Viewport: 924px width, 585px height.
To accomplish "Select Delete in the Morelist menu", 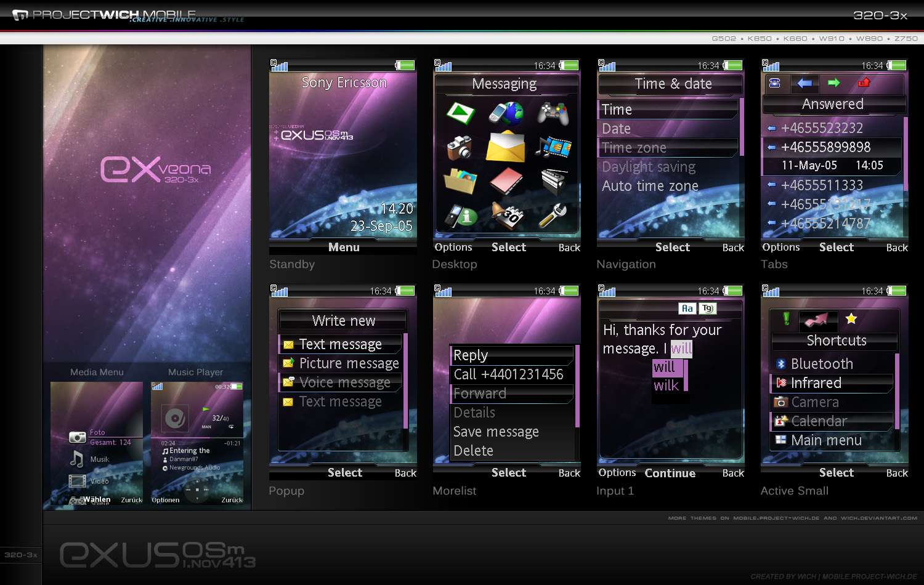I will [x=512, y=451].
